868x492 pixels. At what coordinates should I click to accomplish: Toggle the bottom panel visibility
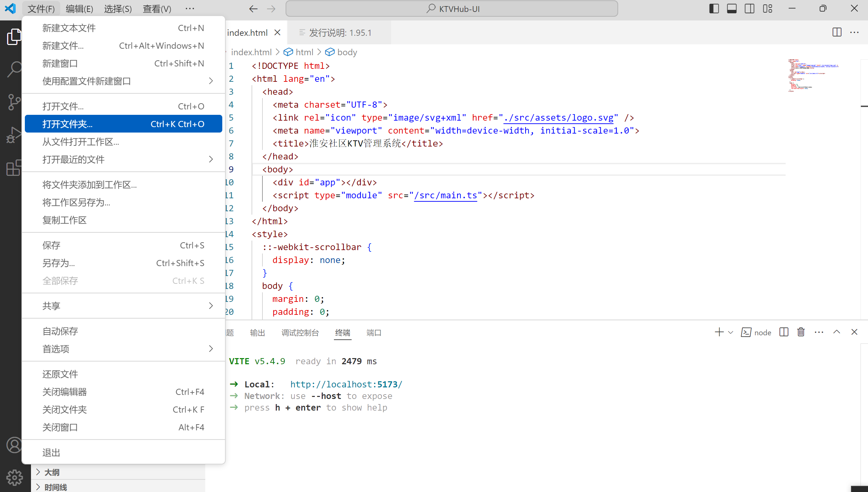[x=732, y=9]
